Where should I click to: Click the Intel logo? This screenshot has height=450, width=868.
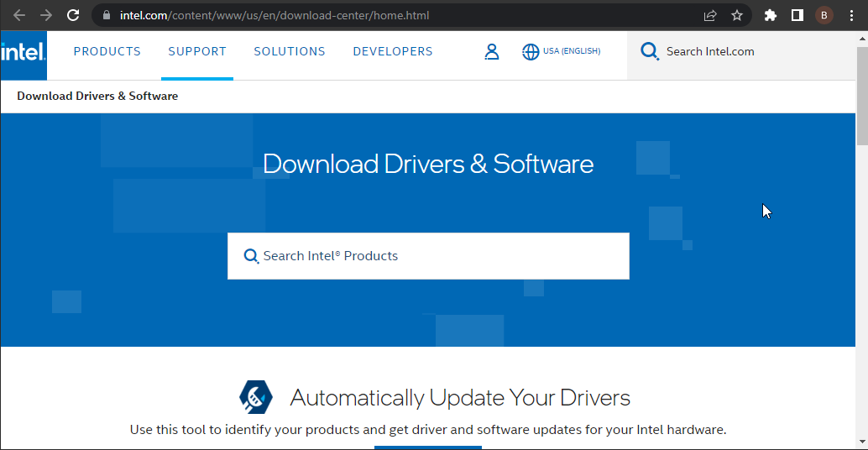[24, 54]
